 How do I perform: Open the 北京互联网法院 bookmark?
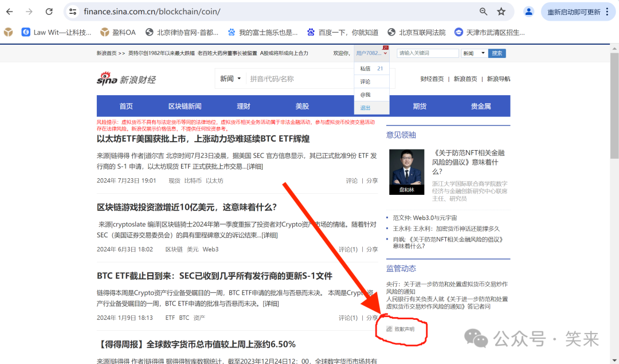click(x=417, y=32)
